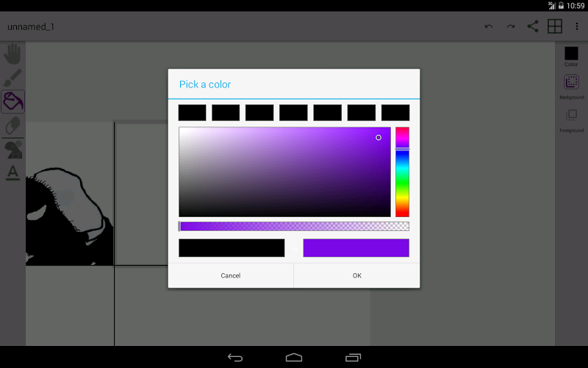Click the vertical hue bar

point(402,172)
